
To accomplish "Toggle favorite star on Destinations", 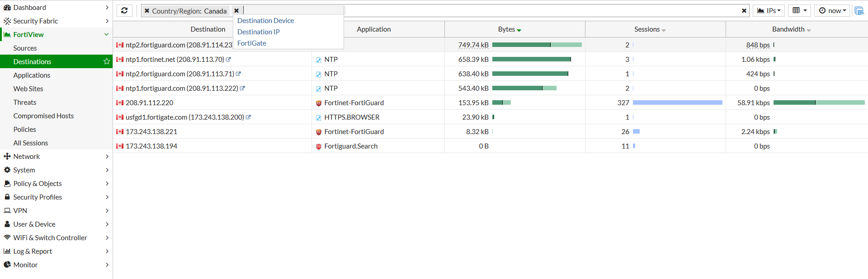I will pyautogui.click(x=107, y=61).
